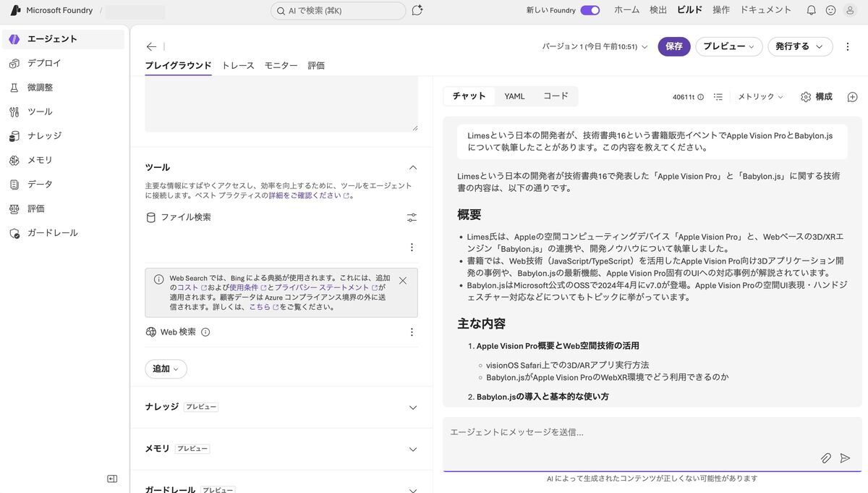Open the こちら link in the banner
This screenshot has width=868, height=493.
point(264,307)
